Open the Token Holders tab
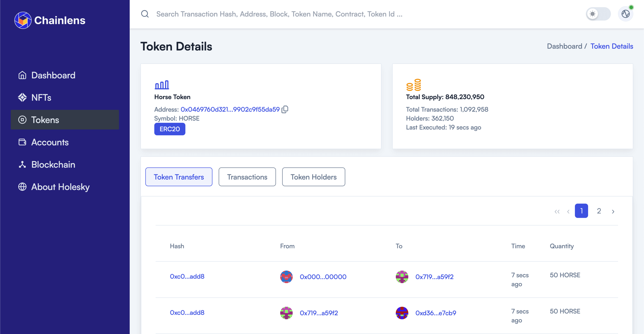Image resolution: width=644 pixels, height=334 pixels. tap(314, 177)
